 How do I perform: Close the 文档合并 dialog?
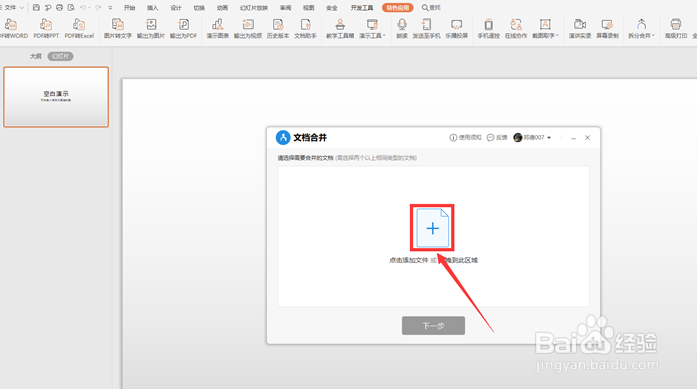tap(587, 137)
